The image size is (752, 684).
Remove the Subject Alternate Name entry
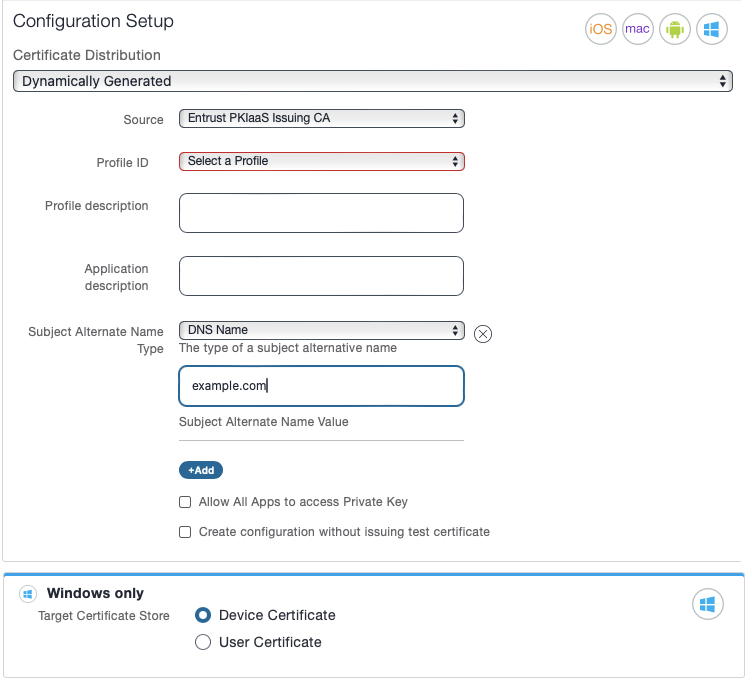point(482,334)
